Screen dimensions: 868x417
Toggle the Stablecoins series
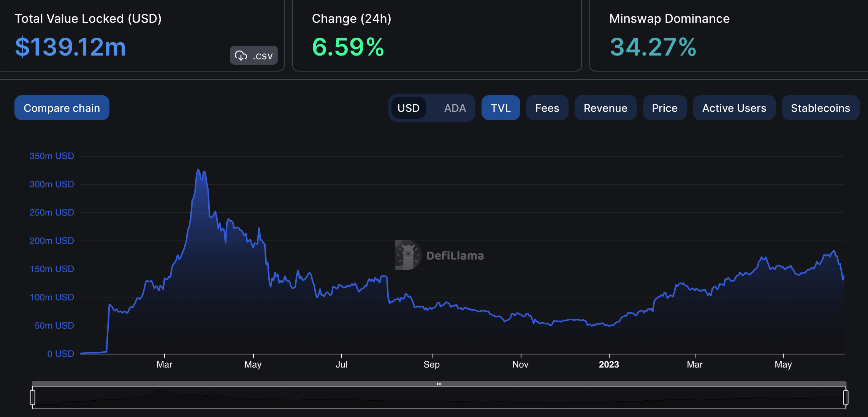tap(820, 108)
